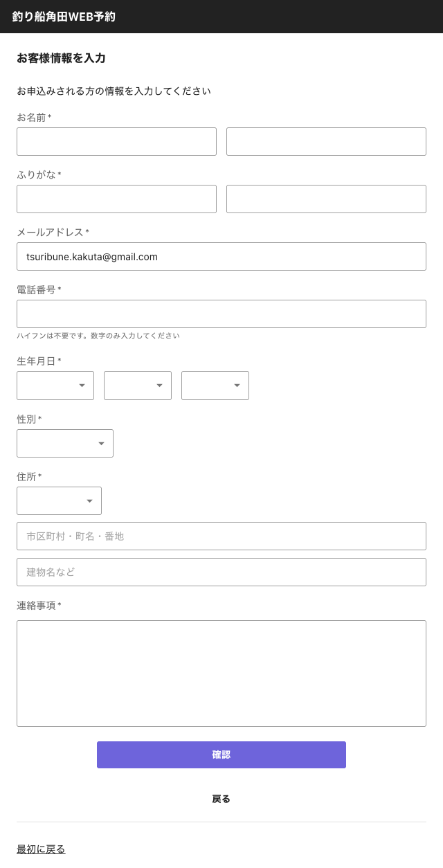The image size is (443, 868).
Task: Click the 市区町村・町名・番地 address field
Action: click(221, 536)
